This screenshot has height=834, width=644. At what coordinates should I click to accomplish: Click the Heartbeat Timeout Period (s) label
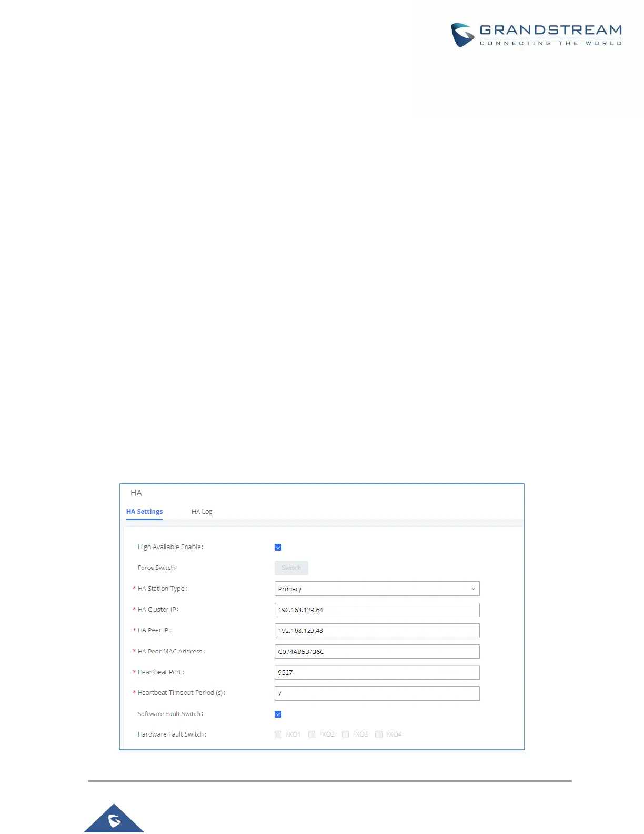pyautogui.click(x=181, y=693)
